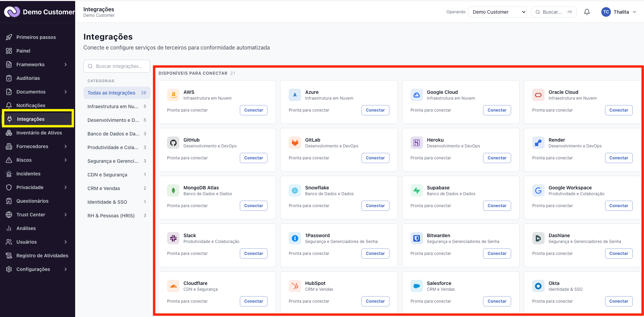Image resolution: width=644 pixels, height=317 pixels.
Task: Click the Google Workspace logo icon
Action: tap(538, 190)
